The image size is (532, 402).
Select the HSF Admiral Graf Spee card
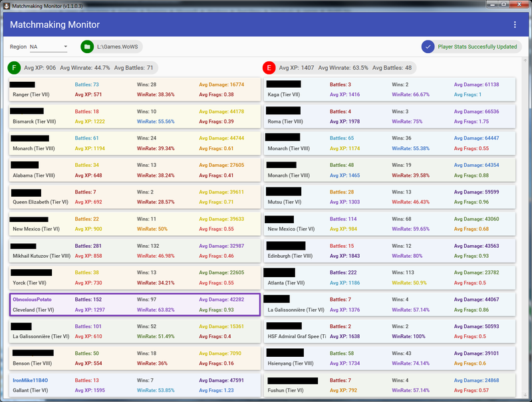point(390,331)
